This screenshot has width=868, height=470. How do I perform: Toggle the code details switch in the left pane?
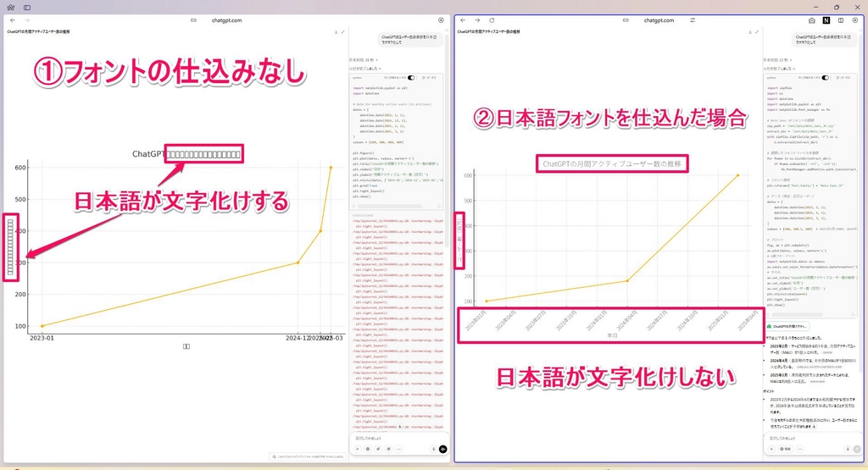click(411, 78)
